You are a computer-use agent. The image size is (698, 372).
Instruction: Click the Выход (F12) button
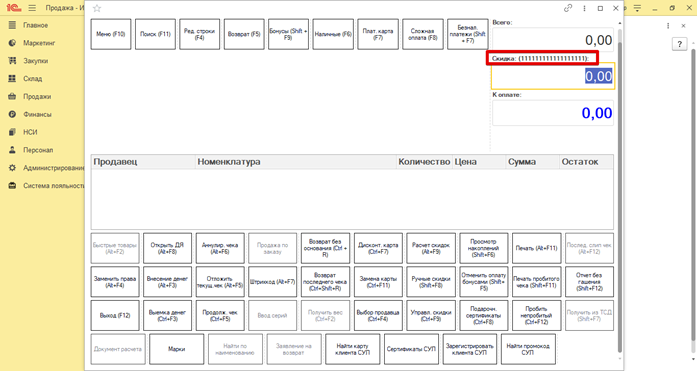115,315
